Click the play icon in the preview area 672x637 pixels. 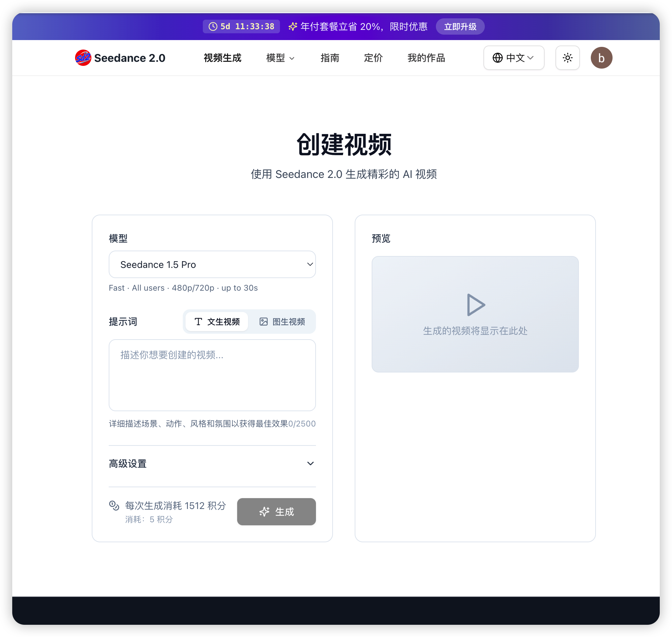pyautogui.click(x=476, y=305)
